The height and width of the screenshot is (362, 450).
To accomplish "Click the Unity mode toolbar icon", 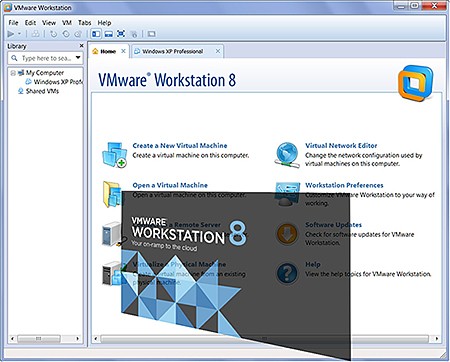I will coord(134,34).
